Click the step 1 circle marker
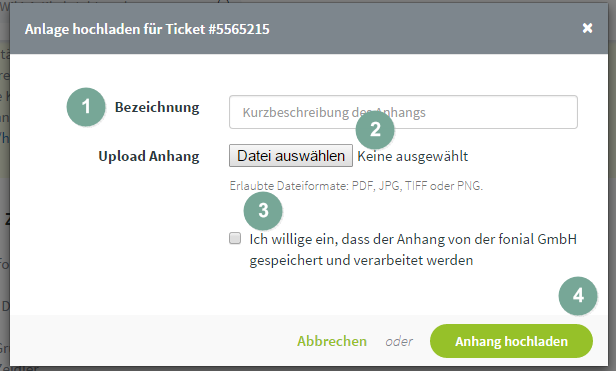Viewport: 616px width, 371px height. [86, 107]
